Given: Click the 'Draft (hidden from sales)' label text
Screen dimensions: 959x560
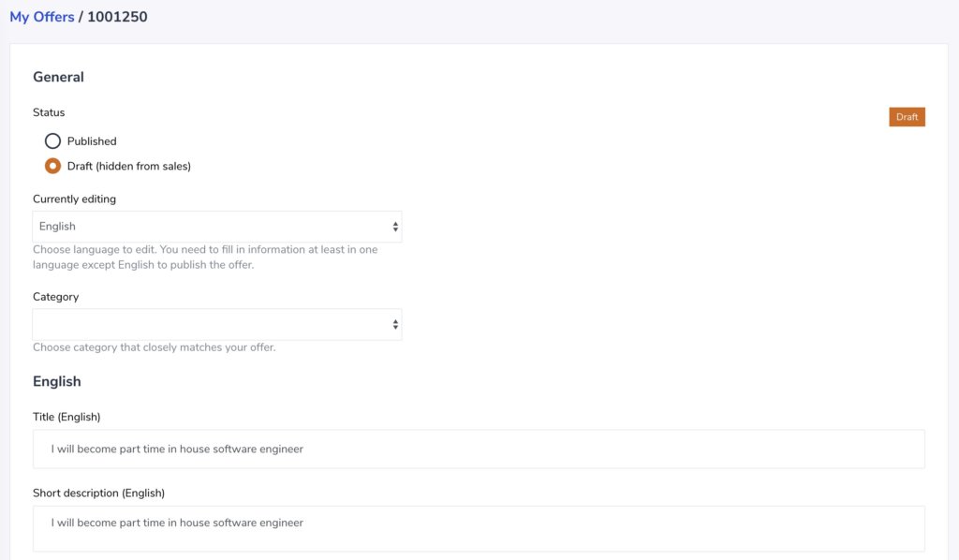Looking at the screenshot, I should point(129,167).
